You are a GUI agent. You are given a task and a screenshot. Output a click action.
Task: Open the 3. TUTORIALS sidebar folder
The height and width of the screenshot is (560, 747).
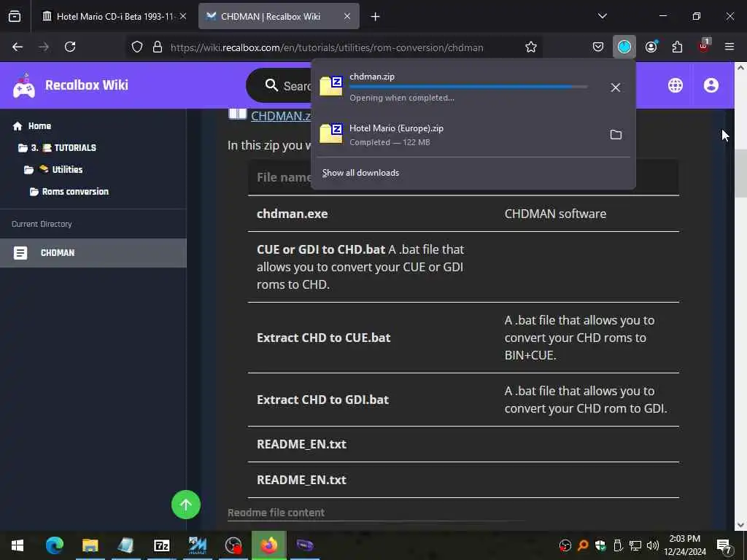(x=57, y=147)
